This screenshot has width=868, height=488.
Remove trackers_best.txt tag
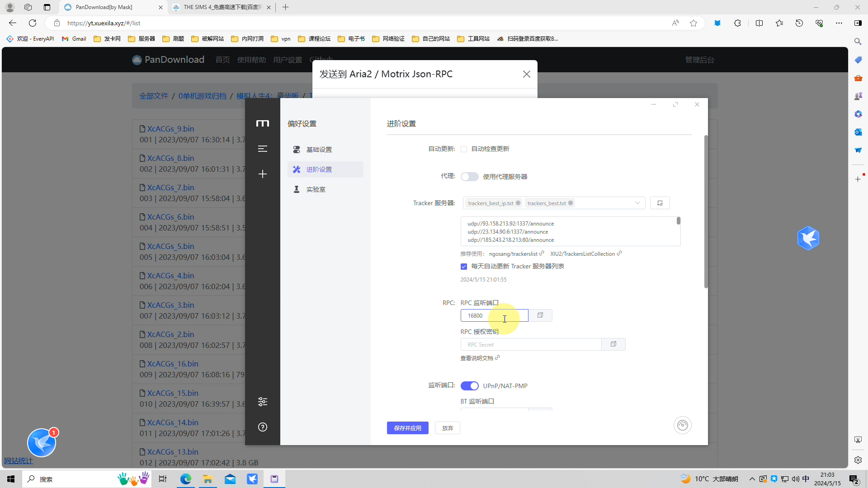tap(571, 203)
